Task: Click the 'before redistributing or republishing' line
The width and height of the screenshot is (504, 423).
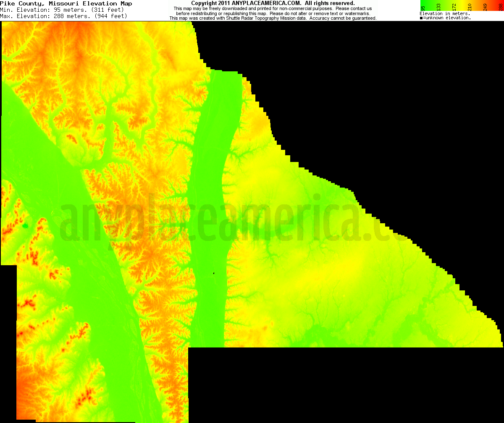Action: (x=273, y=13)
